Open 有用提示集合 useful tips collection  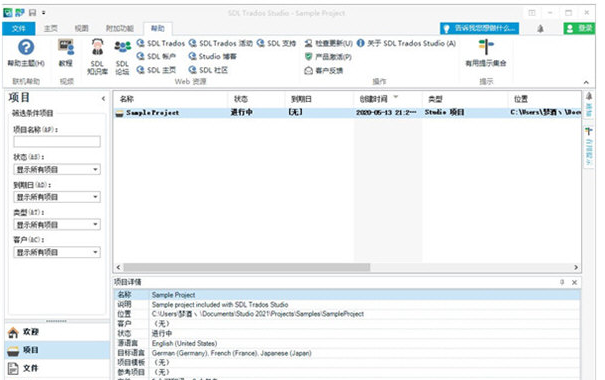[x=486, y=53]
